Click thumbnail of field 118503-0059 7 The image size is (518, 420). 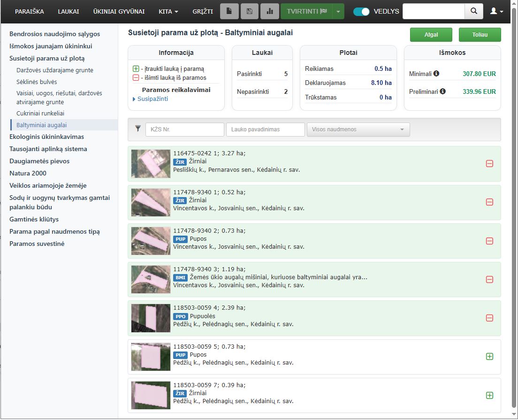(x=151, y=395)
